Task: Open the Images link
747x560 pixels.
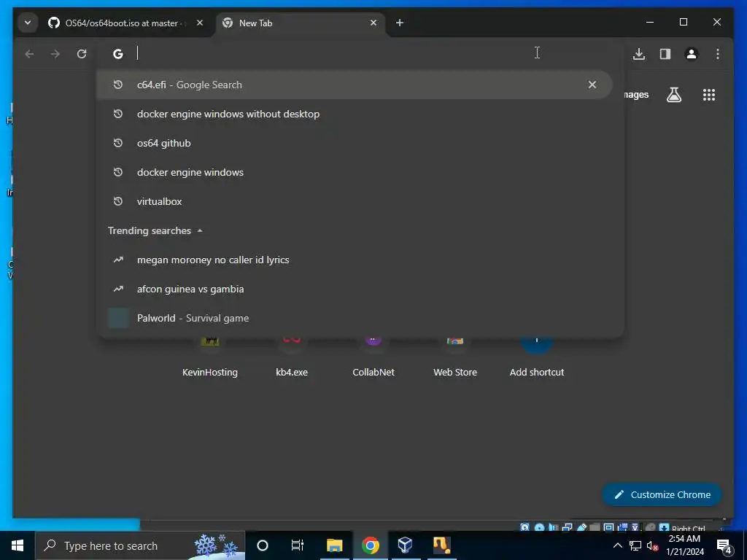Action: click(636, 95)
